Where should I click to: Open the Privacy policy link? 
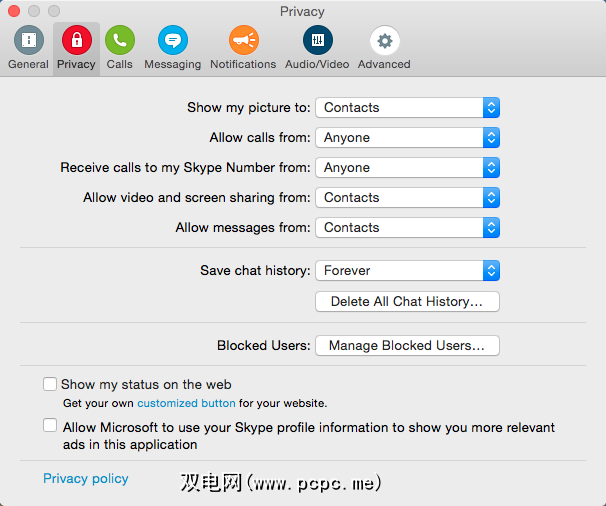point(86,479)
